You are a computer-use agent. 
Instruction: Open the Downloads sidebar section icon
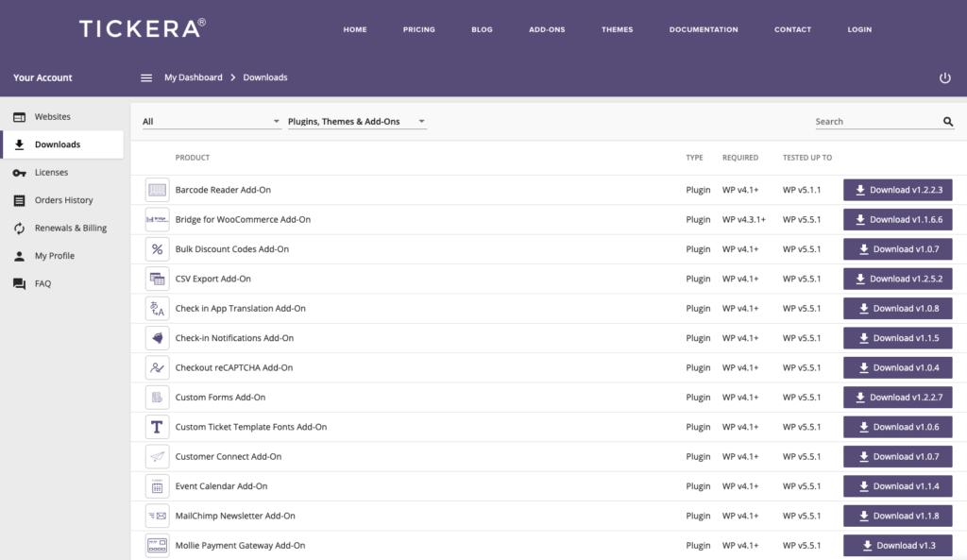[21, 144]
